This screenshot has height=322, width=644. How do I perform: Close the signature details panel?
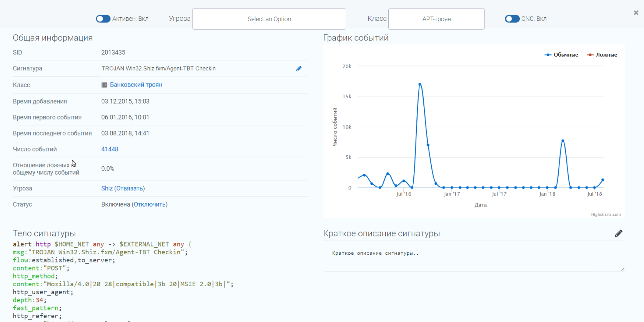point(636,13)
